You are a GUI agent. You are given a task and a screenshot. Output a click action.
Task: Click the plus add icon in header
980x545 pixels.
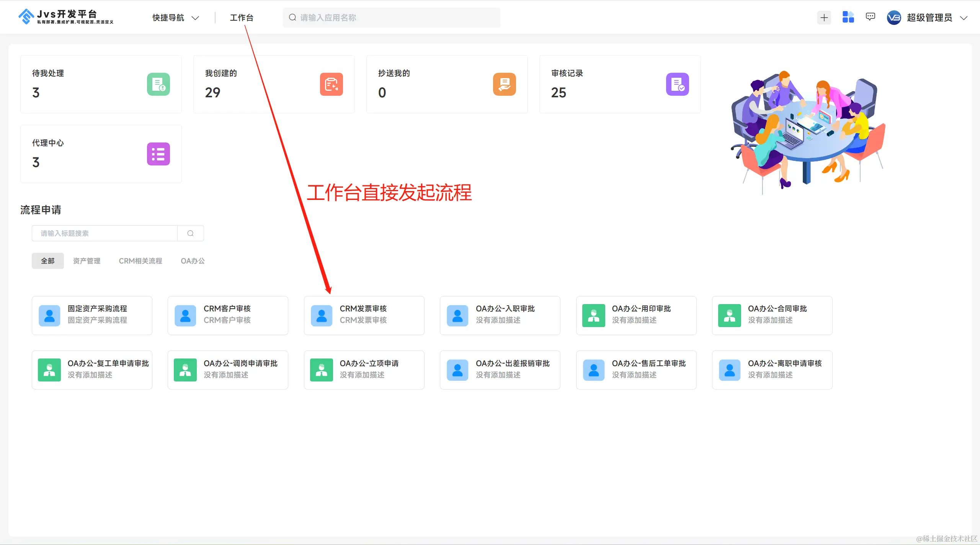[x=824, y=18]
